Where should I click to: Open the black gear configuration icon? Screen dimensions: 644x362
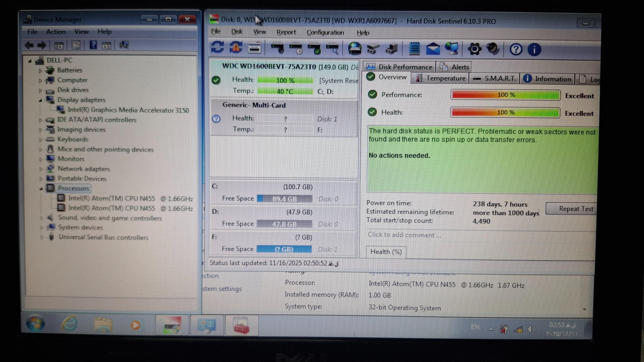coord(474,49)
